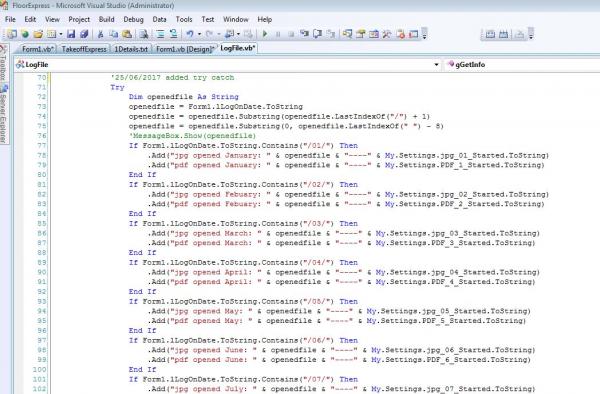Select the LogFile.vb* tab

click(238, 48)
